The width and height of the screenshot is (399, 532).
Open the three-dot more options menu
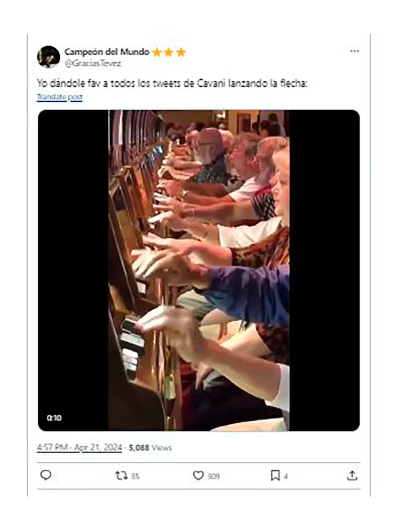354,51
